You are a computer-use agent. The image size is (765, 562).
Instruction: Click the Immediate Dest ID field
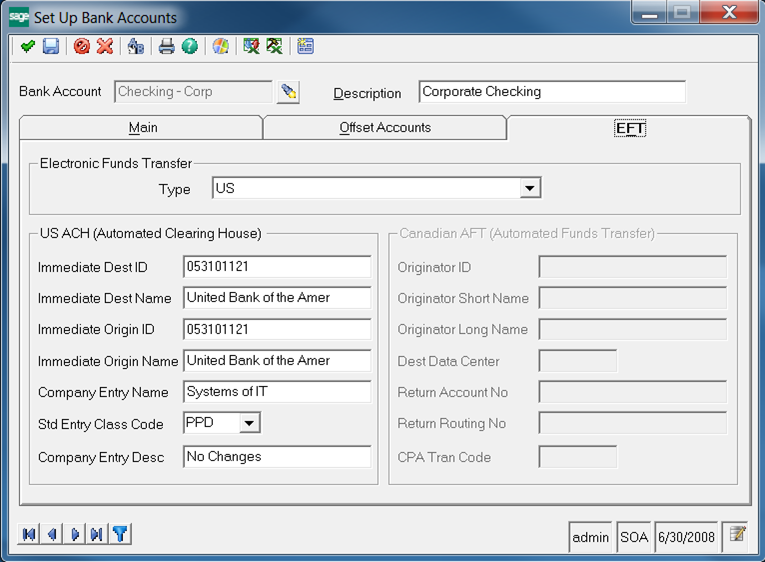pos(277,267)
